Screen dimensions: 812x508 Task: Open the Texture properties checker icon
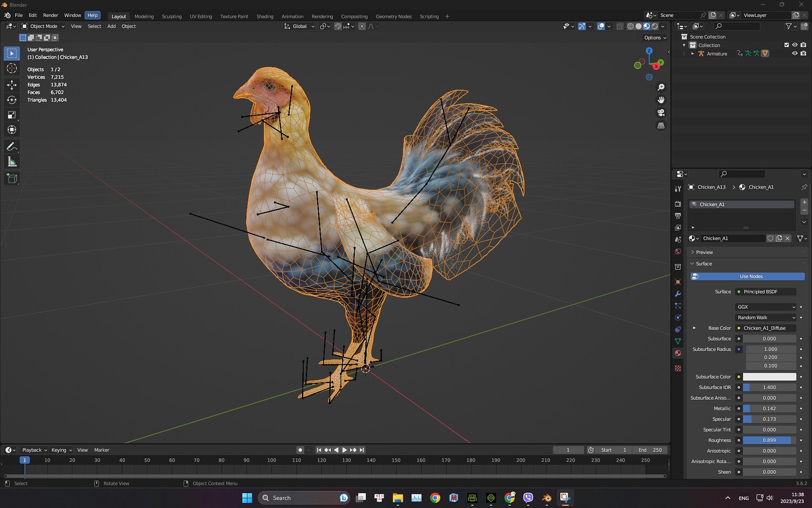[x=678, y=368]
